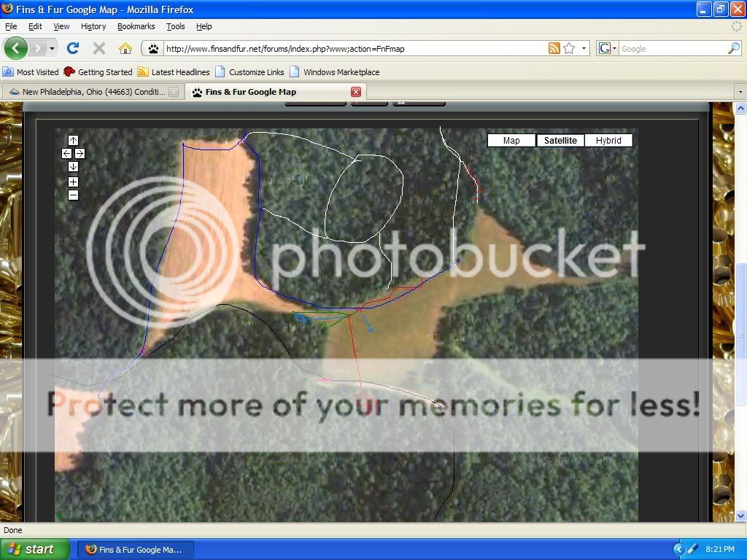Click the Done status bar text

coord(13,530)
